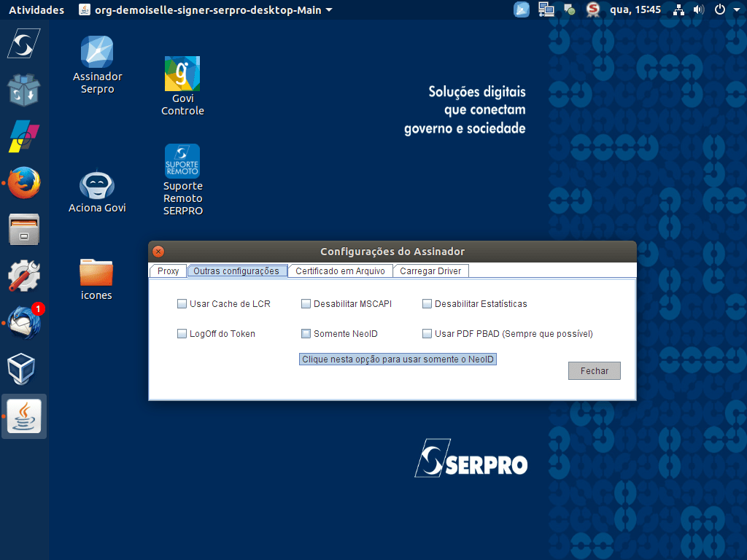The image size is (747, 560).
Task: Open the Aciona Govi robot icon
Action: 97,192
